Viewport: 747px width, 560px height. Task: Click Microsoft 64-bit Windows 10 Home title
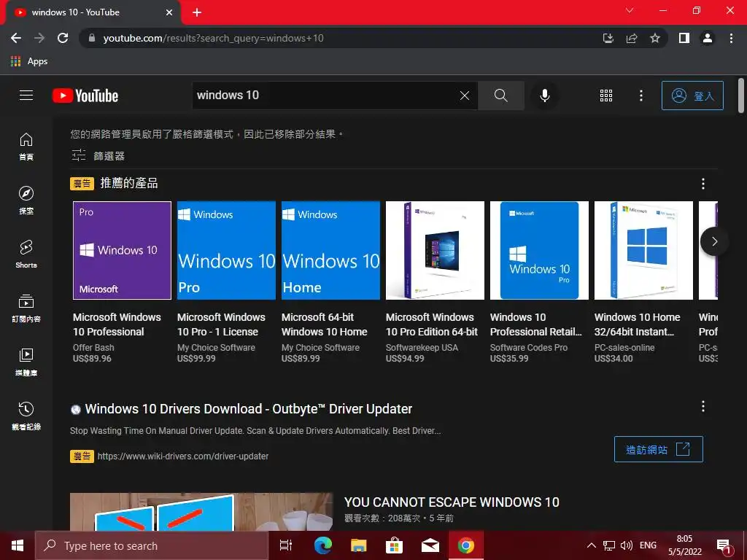pos(325,324)
